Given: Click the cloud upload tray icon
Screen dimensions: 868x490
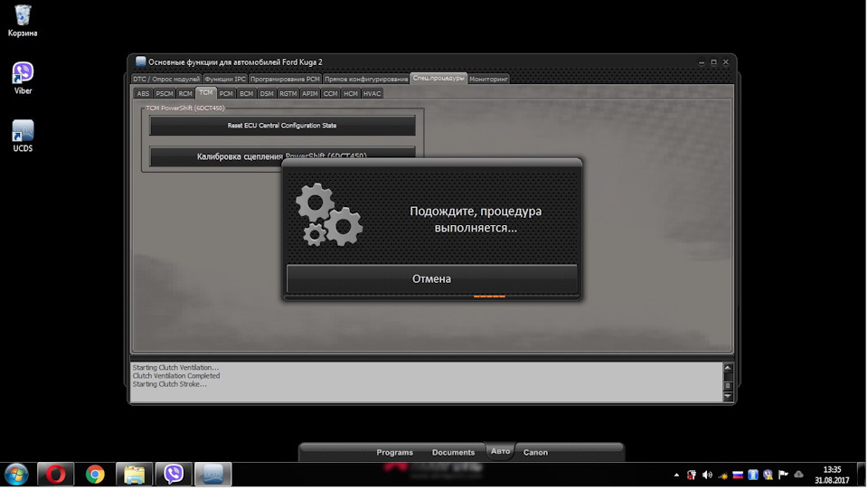Looking at the screenshot, I should (798, 475).
